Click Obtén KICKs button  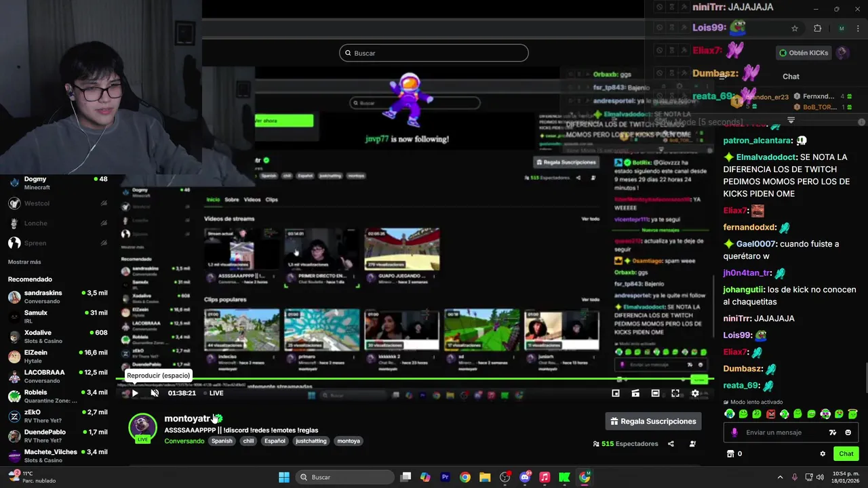point(804,53)
